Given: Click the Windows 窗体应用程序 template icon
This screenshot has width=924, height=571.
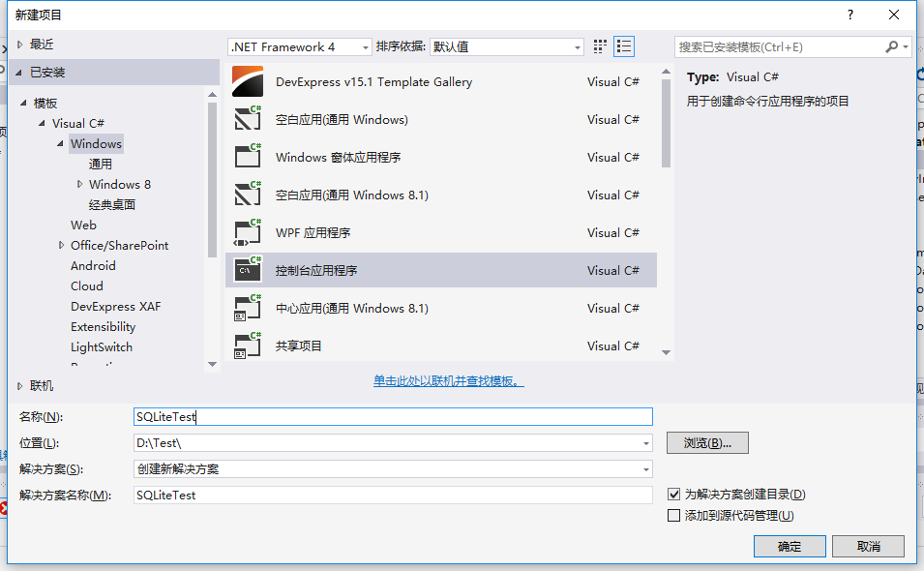Looking at the screenshot, I should coord(248,157).
